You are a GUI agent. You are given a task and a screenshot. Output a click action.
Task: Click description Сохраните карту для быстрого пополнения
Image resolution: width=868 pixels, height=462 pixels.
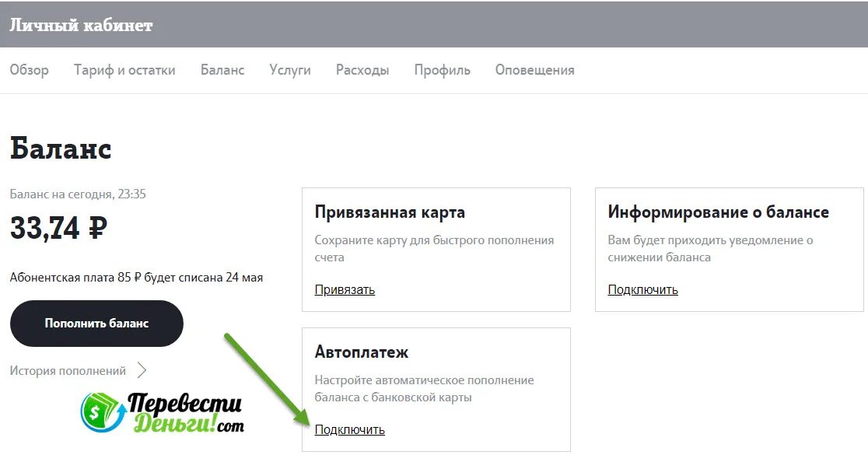[x=435, y=249]
